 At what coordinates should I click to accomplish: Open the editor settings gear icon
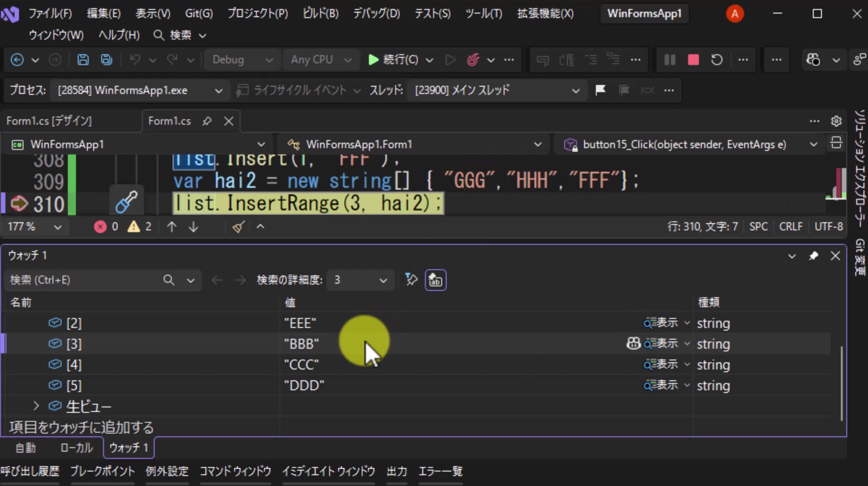[x=836, y=121]
